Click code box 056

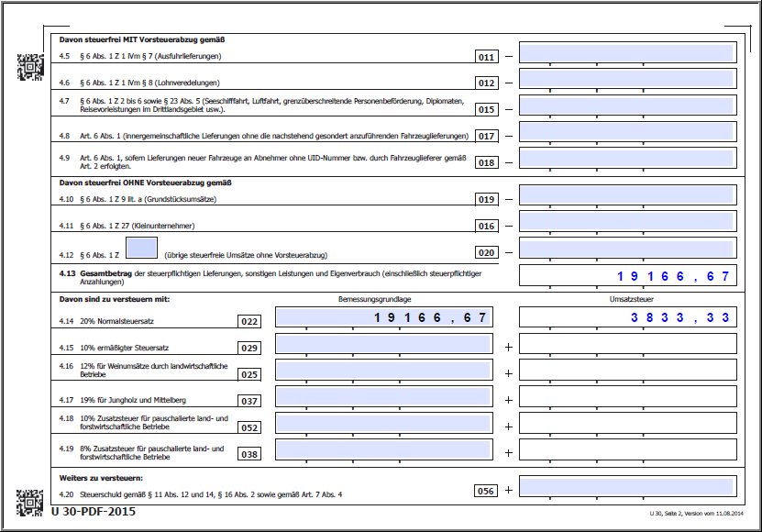point(486,491)
